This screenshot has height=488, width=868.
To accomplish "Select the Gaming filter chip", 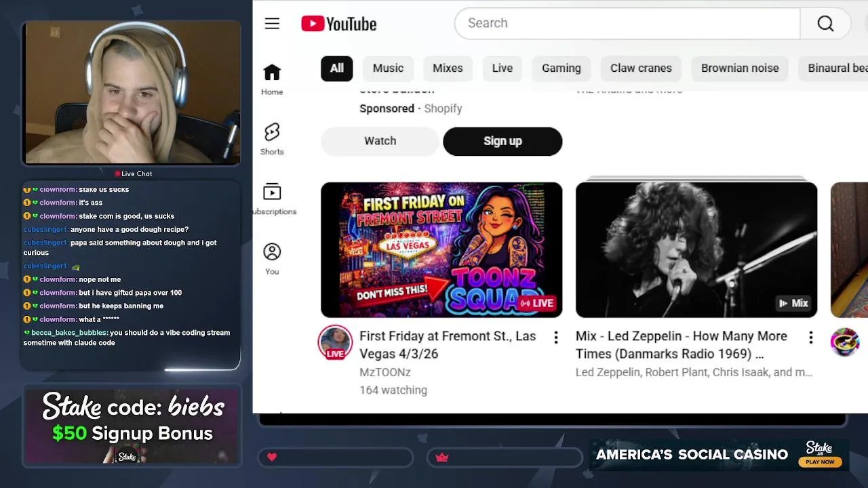I will [x=561, y=68].
